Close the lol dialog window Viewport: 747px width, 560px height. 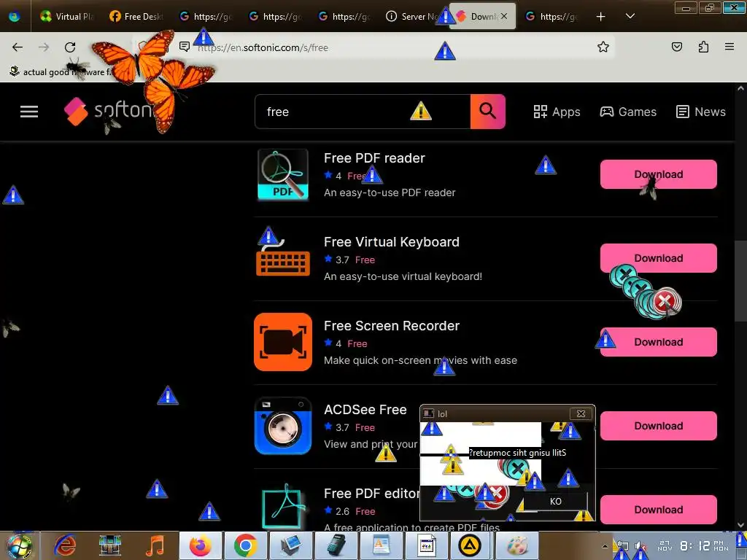click(581, 414)
